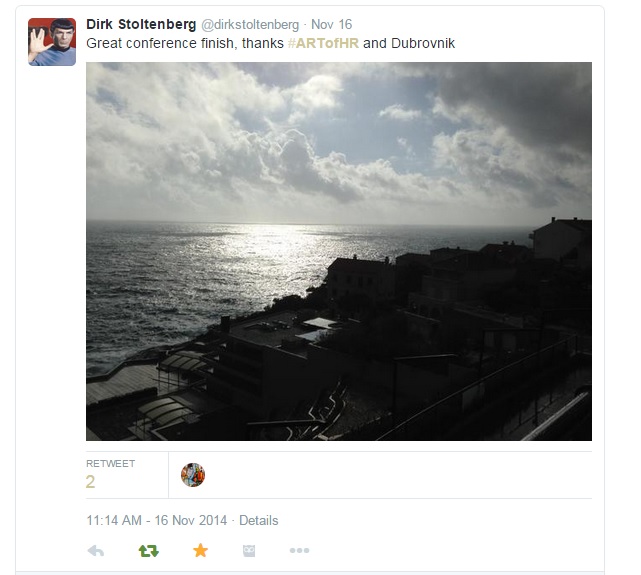Image resolution: width=641 pixels, height=575 pixels.
Task: Unfavorite the tweet via the gold star
Action: pos(200,550)
